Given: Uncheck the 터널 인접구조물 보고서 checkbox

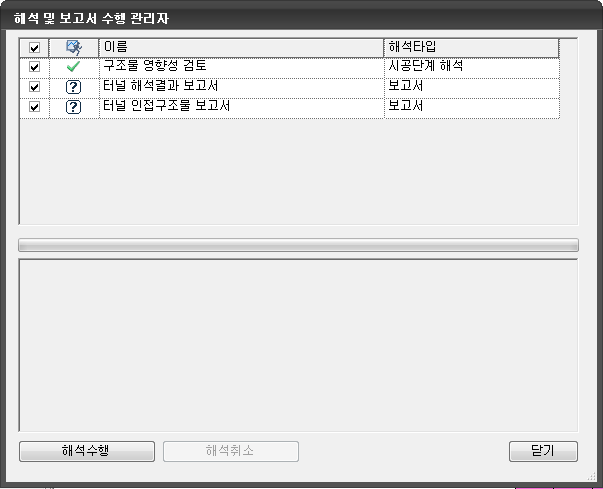Looking at the screenshot, I should coord(35,107).
